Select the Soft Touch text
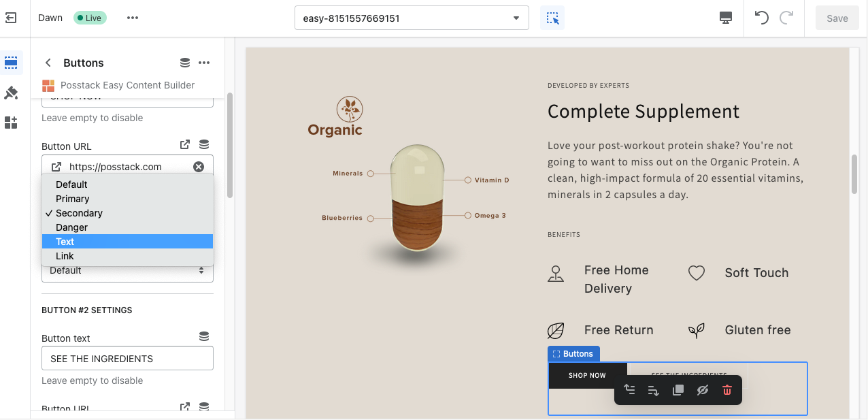Image resolution: width=868 pixels, height=420 pixels. [x=756, y=273]
